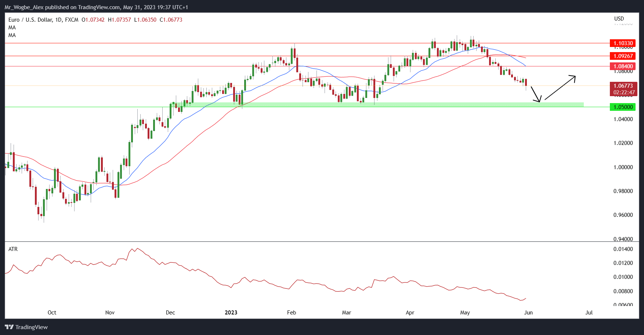Click the 1.08400 red price label
Screen dimensions: 644x335
point(623,66)
